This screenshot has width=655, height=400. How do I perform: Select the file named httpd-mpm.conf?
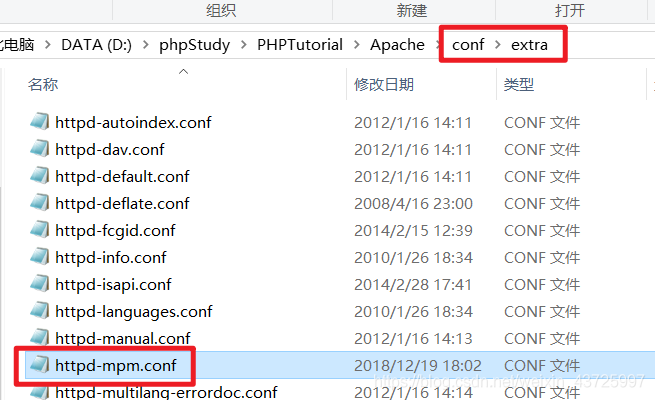[116, 365]
